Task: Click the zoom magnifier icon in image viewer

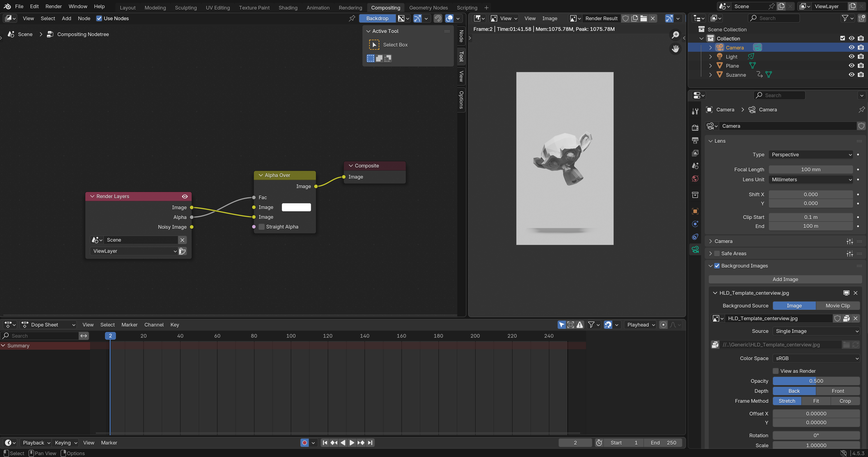Action: pyautogui.click(x=675, y=35)
